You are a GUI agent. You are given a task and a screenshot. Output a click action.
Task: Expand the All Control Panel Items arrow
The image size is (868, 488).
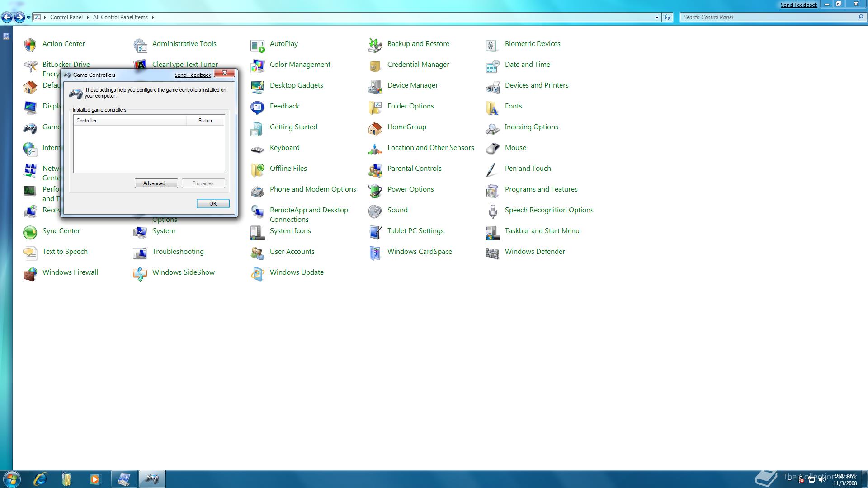(x=153, y=17)
